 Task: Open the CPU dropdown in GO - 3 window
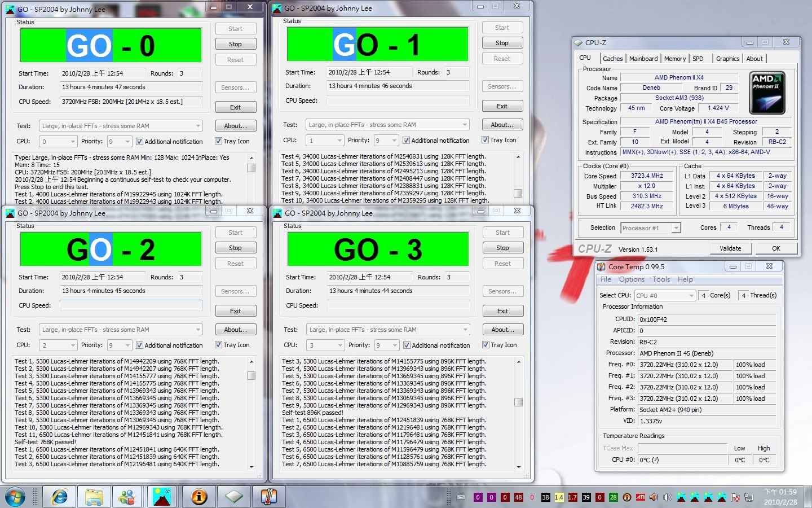[x=325, y=345]
